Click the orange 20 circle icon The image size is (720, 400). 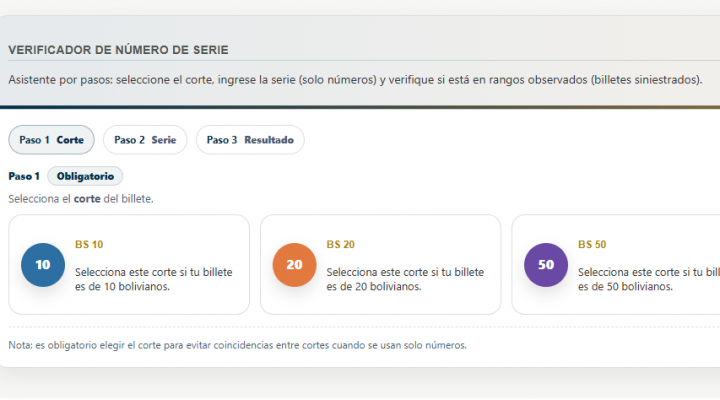(294, 265)
